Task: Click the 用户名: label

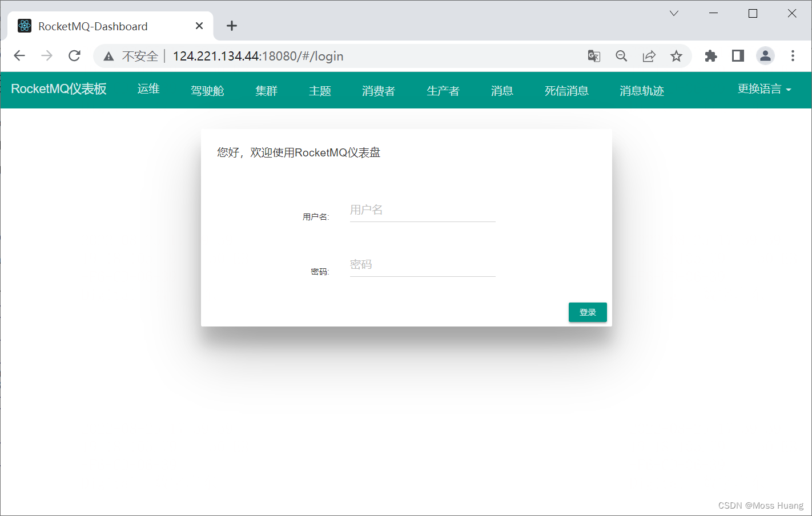Action: [x=316, y=217]
